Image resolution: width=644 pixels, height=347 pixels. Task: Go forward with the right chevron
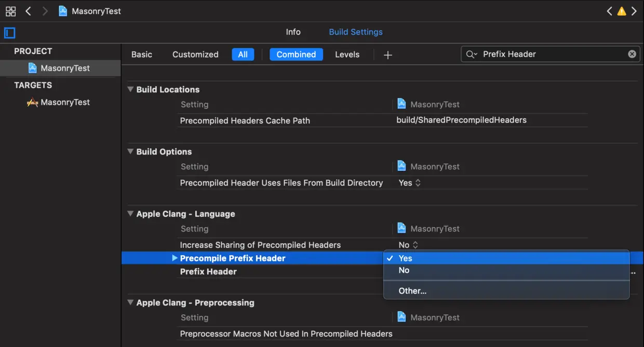point(45,11)
